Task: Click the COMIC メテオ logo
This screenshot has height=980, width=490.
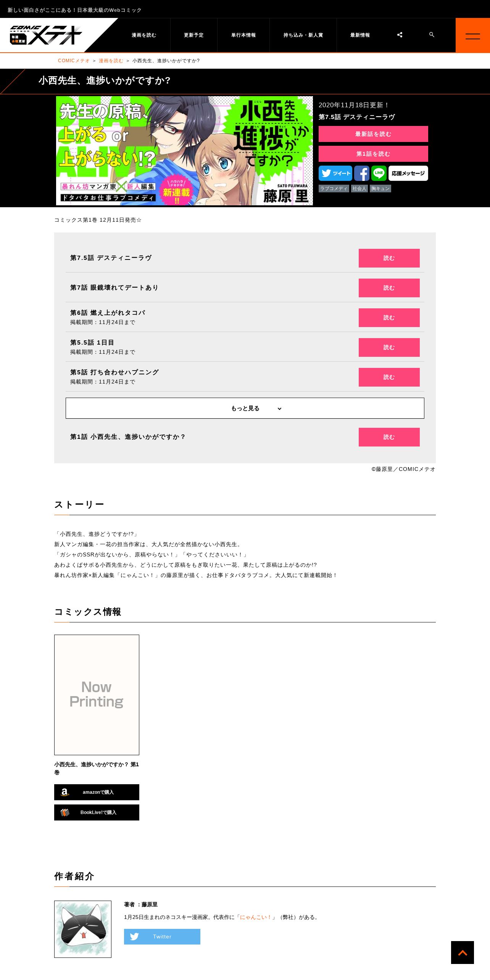Action: [46, 35]
